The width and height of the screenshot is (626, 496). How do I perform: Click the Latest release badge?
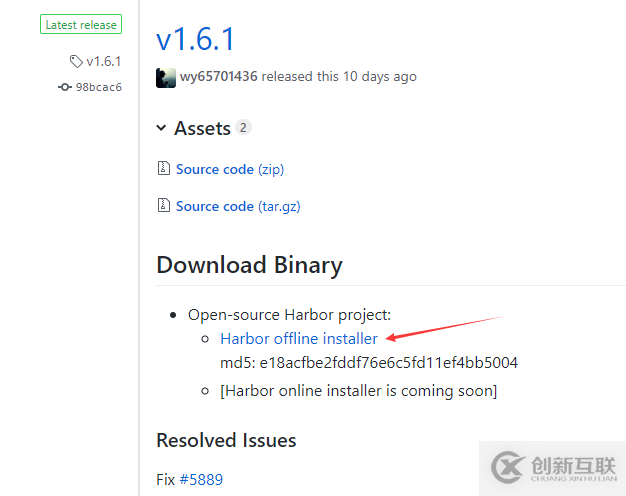click(x=81, y=24)
